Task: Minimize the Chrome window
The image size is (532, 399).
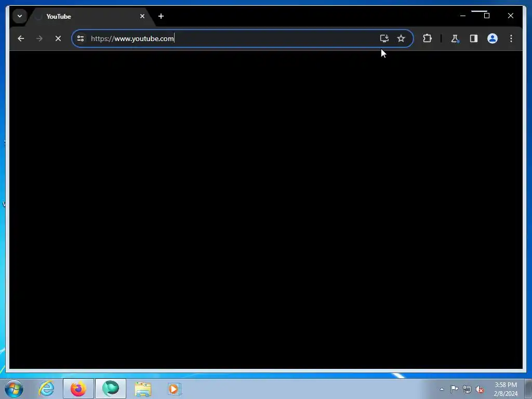Action: tap(463, 16)
